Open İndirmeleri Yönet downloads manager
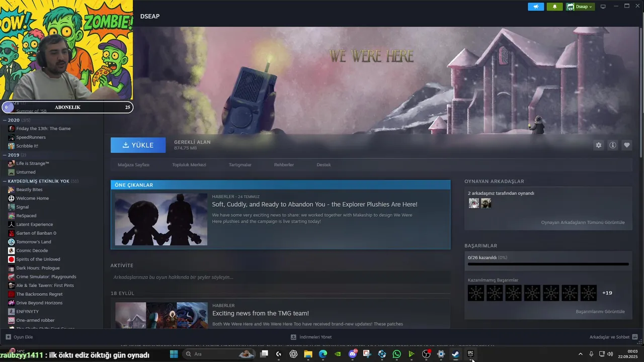 tap(311, 337)
